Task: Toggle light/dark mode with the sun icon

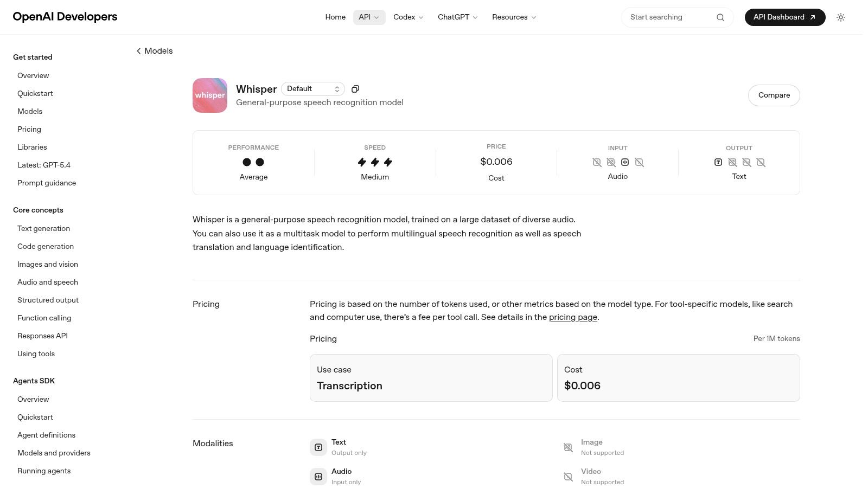Action: click(x=841, y=17)
